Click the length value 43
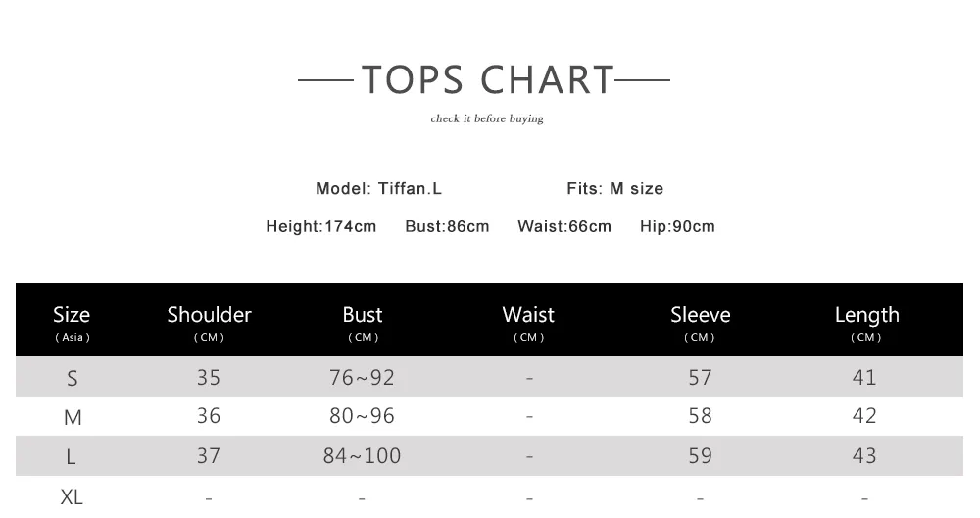 click(864, 455)
